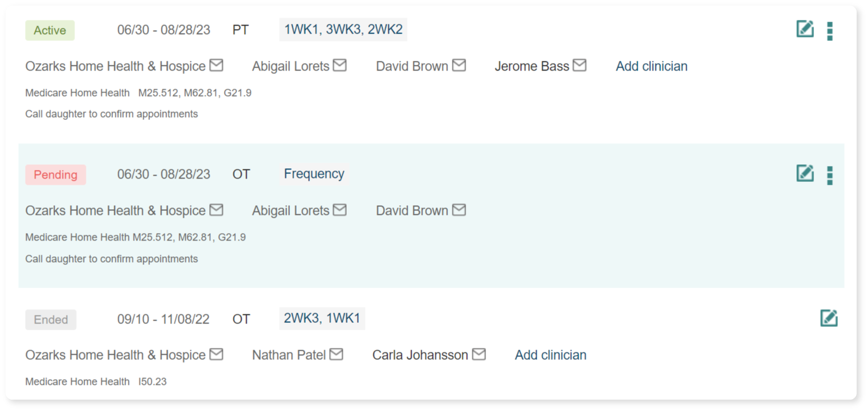Click the Ended status badge
Screen dimensions: 868x411
pyautogui.click(x=51, y=320)
